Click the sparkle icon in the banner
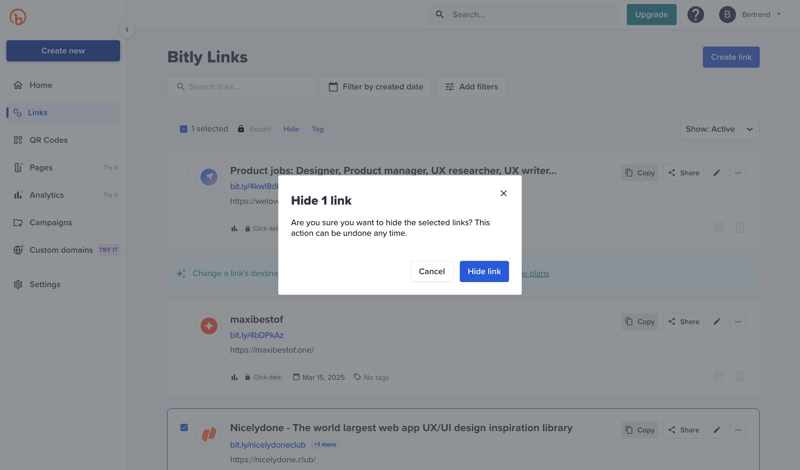This screenshot has width=800, height=470. click(x=181, y=274)
